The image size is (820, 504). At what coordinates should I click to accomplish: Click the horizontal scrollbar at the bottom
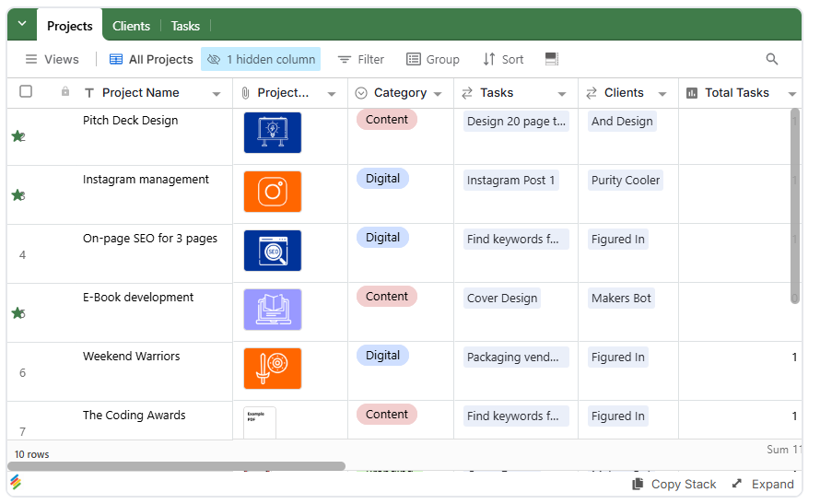(176, 466)
